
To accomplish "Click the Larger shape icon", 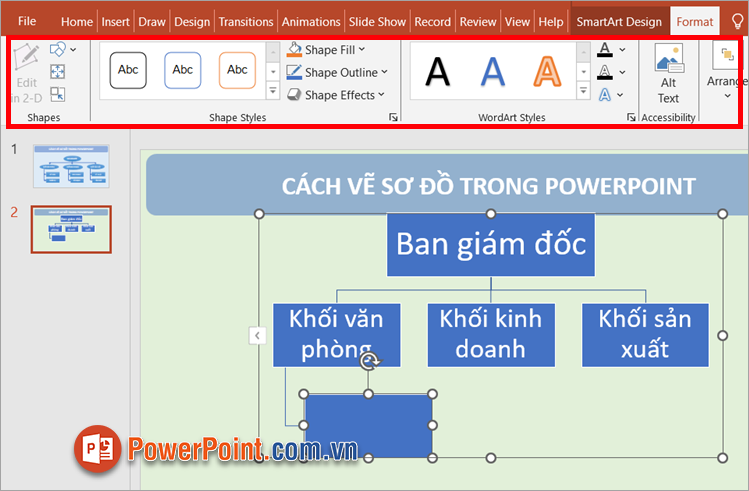I will [x=57, y=72].
